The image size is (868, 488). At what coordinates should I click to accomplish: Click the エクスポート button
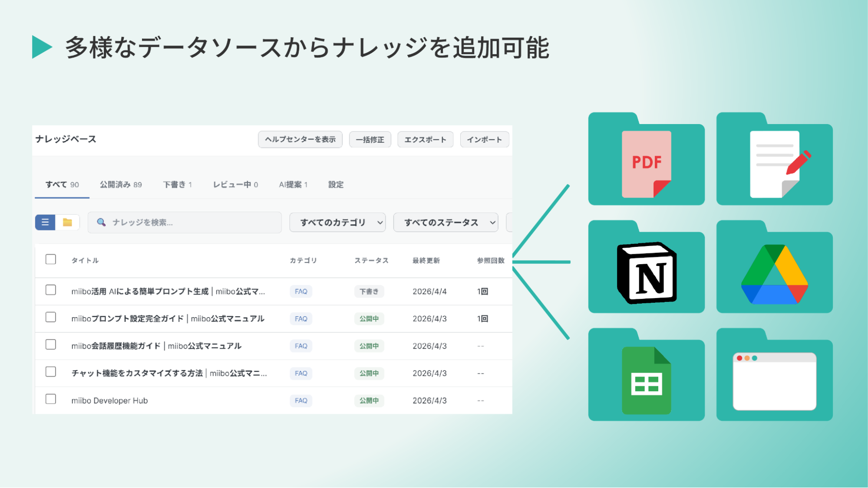(x=425, y=140)
